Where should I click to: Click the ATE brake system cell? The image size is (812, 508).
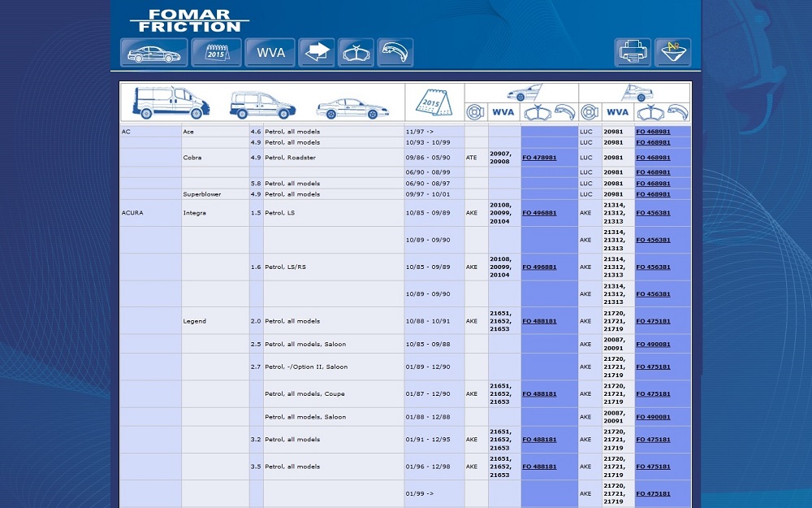(x=476, y=158)
